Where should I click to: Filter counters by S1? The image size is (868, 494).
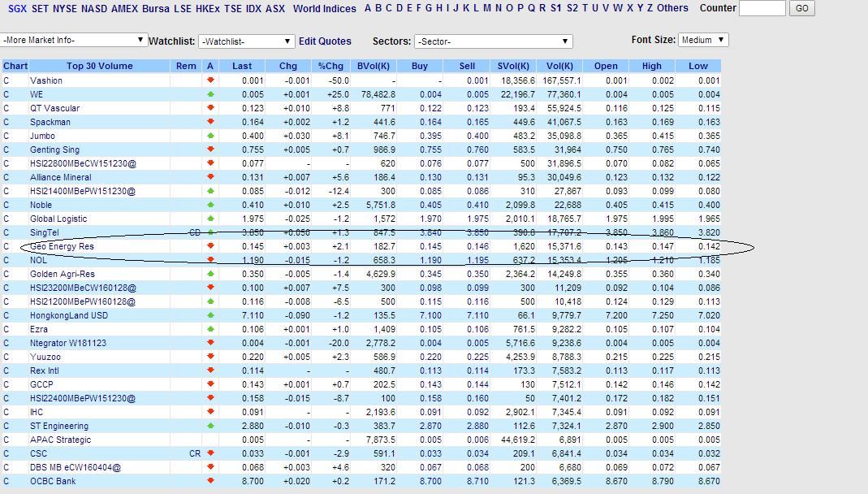point(555,8)
